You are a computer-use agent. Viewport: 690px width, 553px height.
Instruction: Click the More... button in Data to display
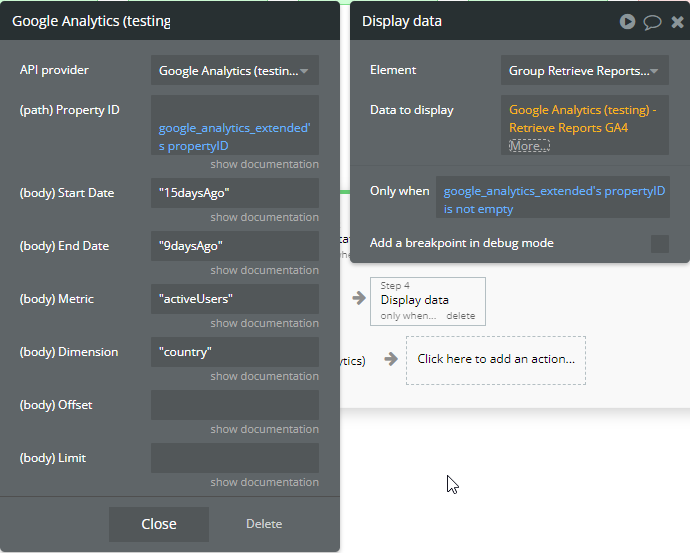click(x=529, y=146)
